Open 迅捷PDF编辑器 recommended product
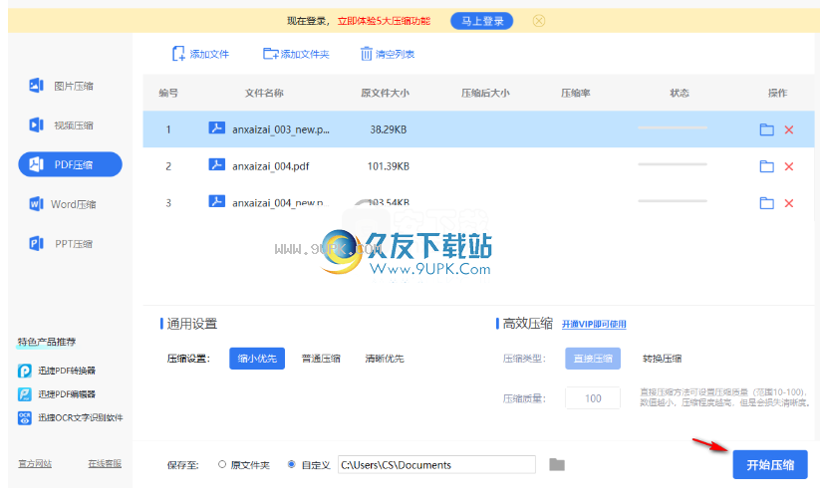 pos(57,394)
